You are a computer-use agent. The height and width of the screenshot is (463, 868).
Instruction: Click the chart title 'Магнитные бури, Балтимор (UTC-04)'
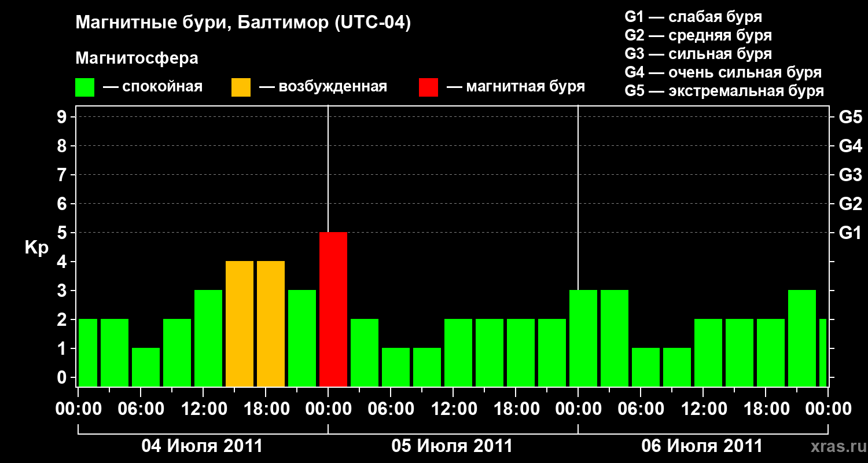(x=243, y=23)
